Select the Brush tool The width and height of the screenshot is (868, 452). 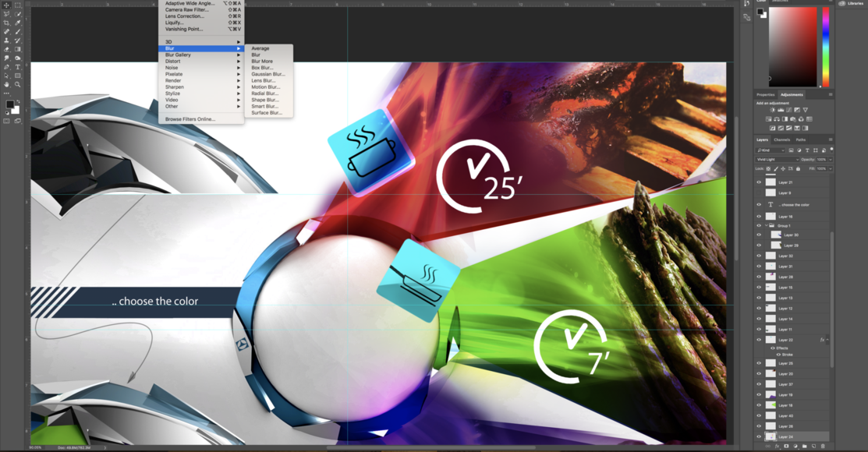18,31
